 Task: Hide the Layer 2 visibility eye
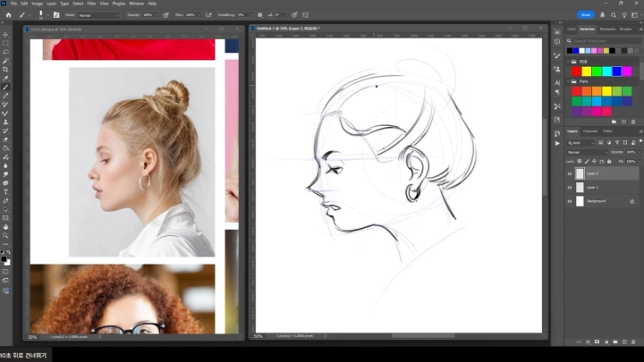570,174
